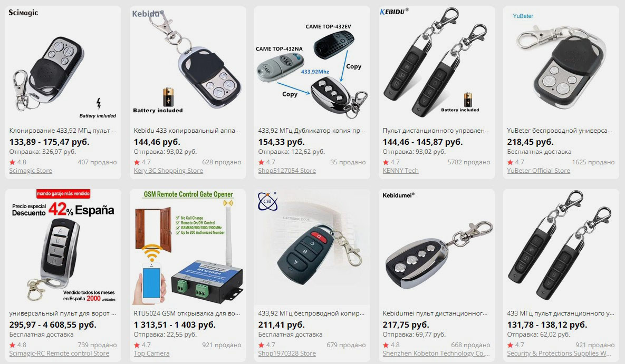
Task: Click the GSM Remote Control Gate Opener image
Action: [188, 247]
